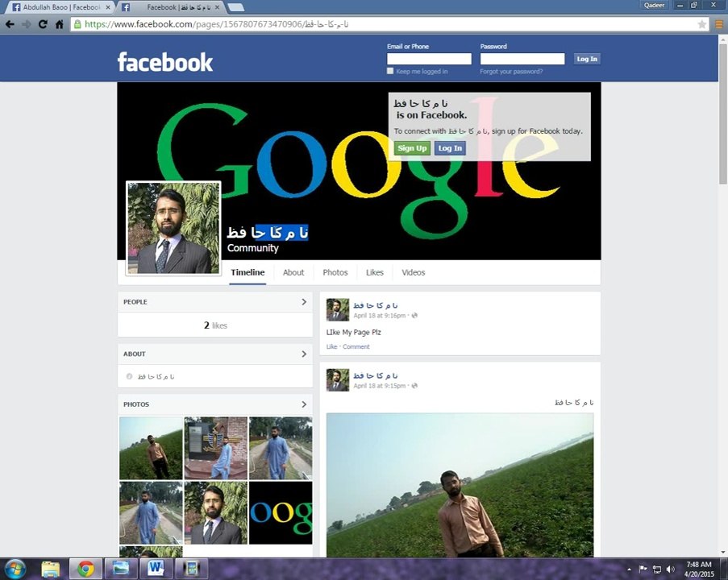The height and width of the screenshot is (580, 728).
Task: Open the April 18 at 9:15pm timestamp
Action: point(380,386)
